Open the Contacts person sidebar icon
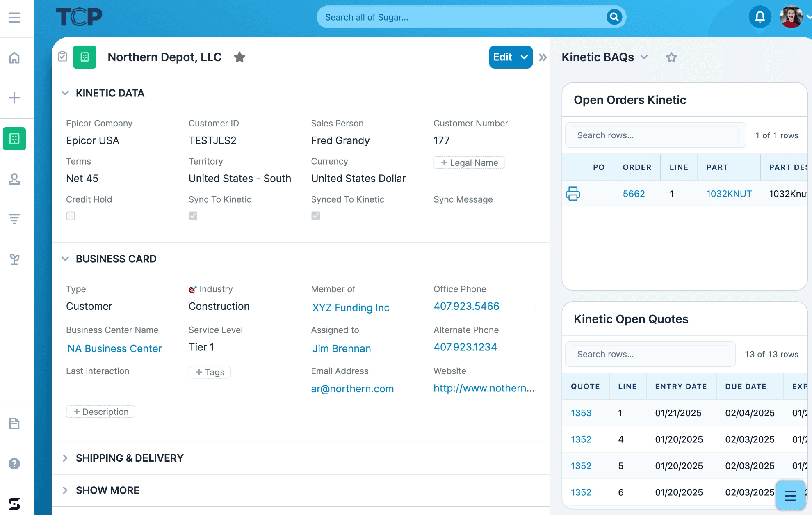 (14, 179)
